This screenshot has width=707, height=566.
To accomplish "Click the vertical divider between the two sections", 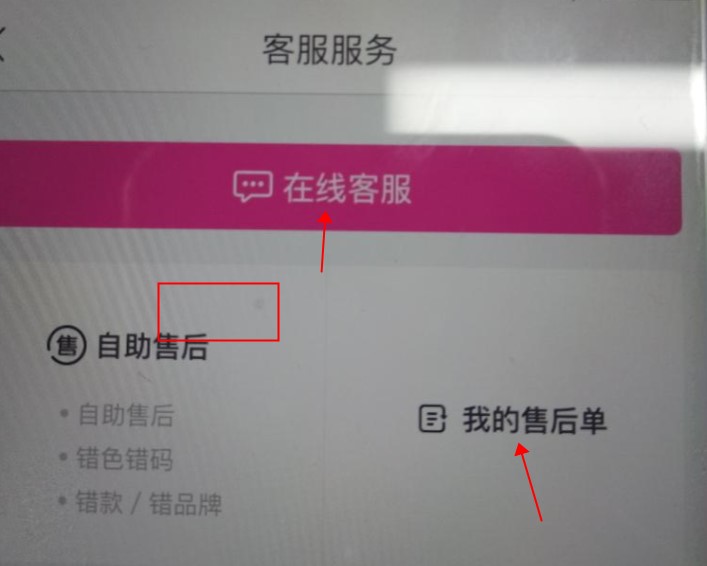I will (326, 415).
